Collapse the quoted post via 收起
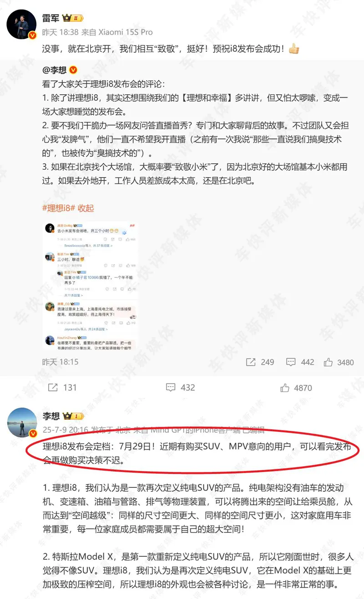The image size is (364, 599). tap(86, 208)
